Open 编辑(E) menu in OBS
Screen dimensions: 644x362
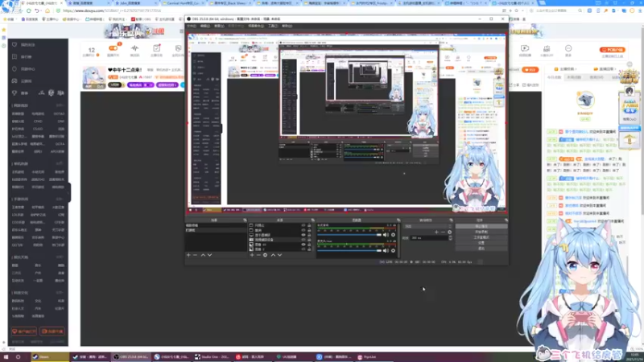pyautogui.click(x=205, y=26)
